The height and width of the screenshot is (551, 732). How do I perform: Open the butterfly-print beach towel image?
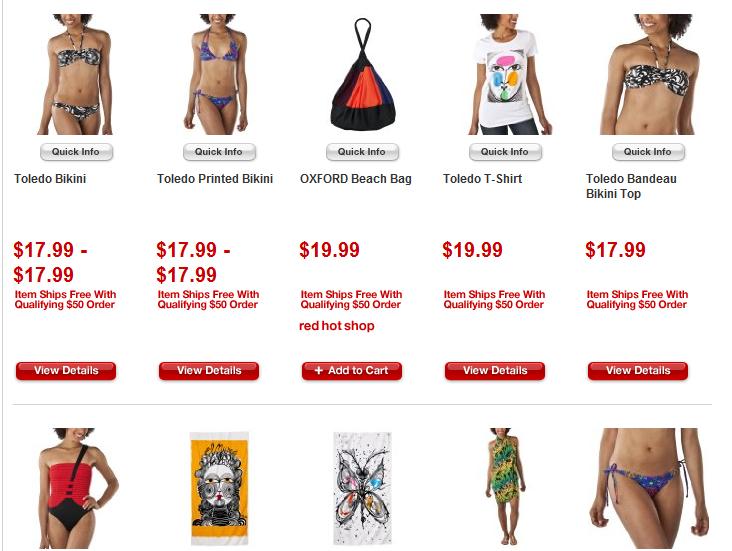click(x=362, y=488)
